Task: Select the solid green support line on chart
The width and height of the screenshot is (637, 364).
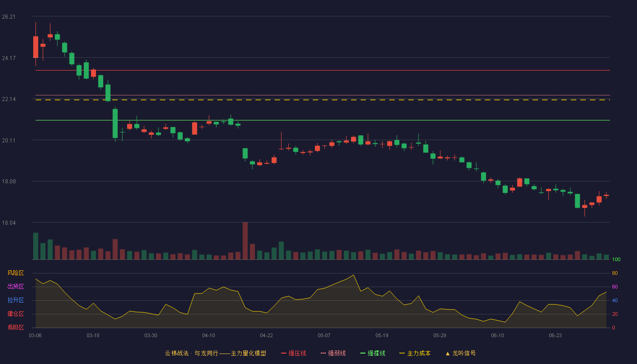Action: click(x=323, y=120)
